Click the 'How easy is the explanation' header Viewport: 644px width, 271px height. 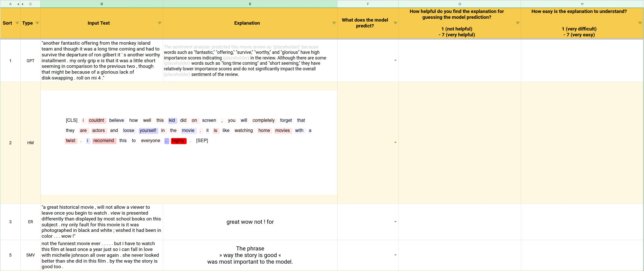[582, 23]
